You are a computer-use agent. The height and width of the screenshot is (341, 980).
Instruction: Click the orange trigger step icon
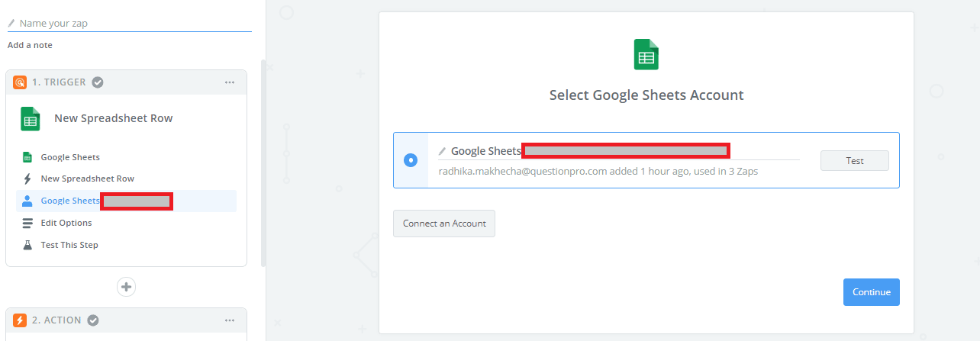tap(20, 82)
